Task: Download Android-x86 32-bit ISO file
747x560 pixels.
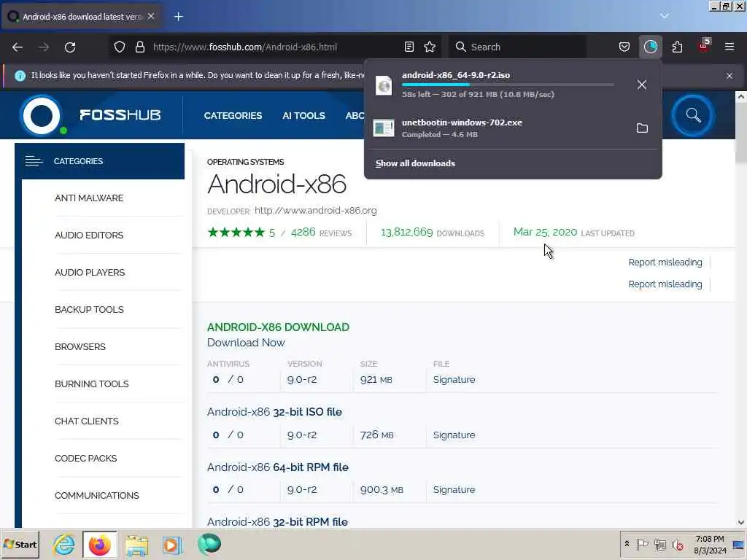Action: coord(274,412)
